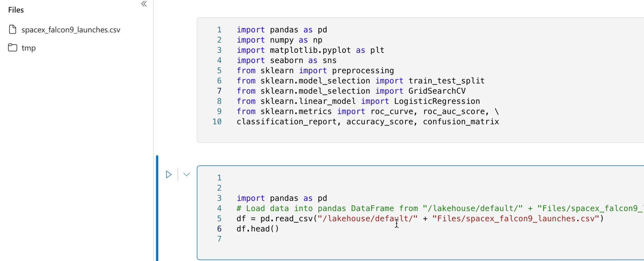The height and width of the screenshot is (261, 644).
Task: Place cursor on the numpy import line
Action: [x=279, y=40]
